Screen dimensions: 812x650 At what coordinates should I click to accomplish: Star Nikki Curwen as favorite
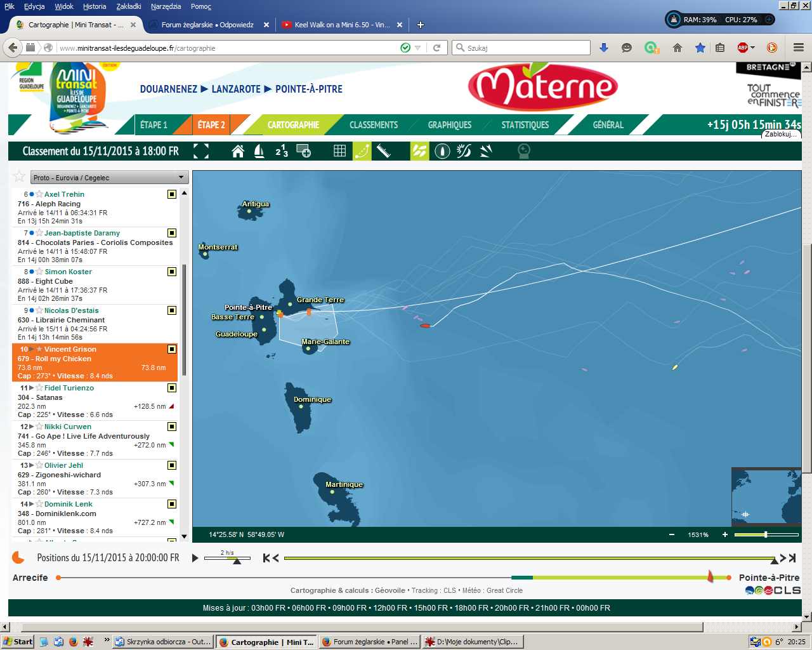[x=39, y=427]
